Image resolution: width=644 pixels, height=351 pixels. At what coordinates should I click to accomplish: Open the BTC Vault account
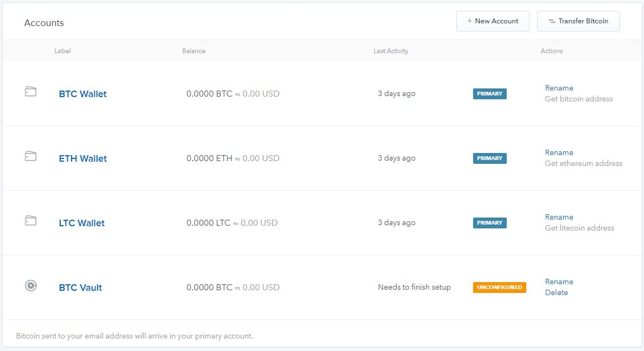tap(80, 288)
